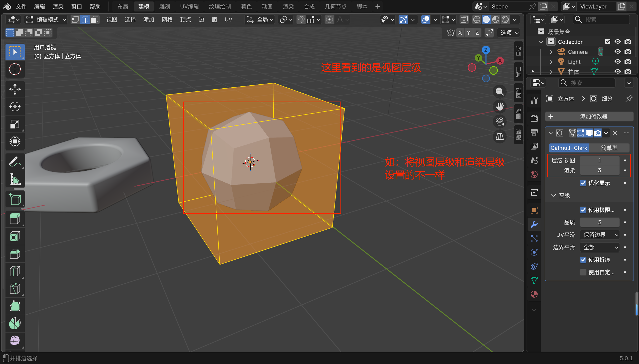The image size is (639, 364).
Task: Enable the 使用自定... checkbox
Action: pyautogui.click(x=583, y=272)
